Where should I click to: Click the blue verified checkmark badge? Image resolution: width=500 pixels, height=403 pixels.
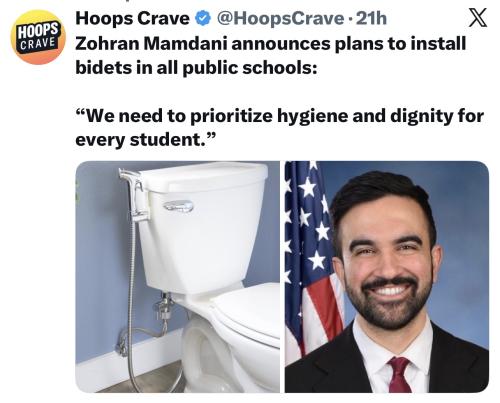203,18
